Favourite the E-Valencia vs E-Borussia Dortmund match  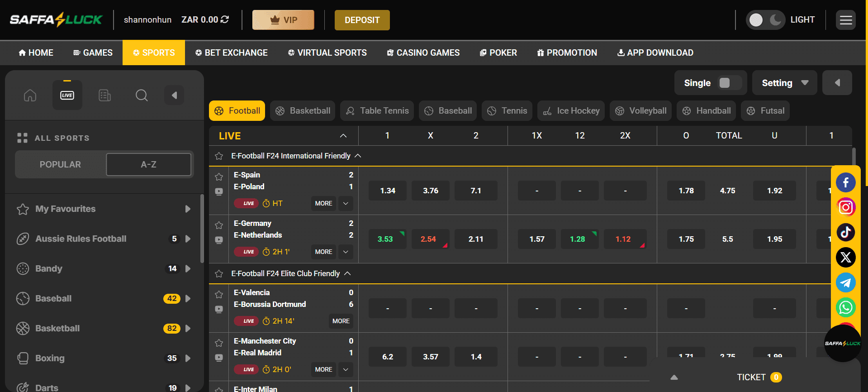click(219, 294)
